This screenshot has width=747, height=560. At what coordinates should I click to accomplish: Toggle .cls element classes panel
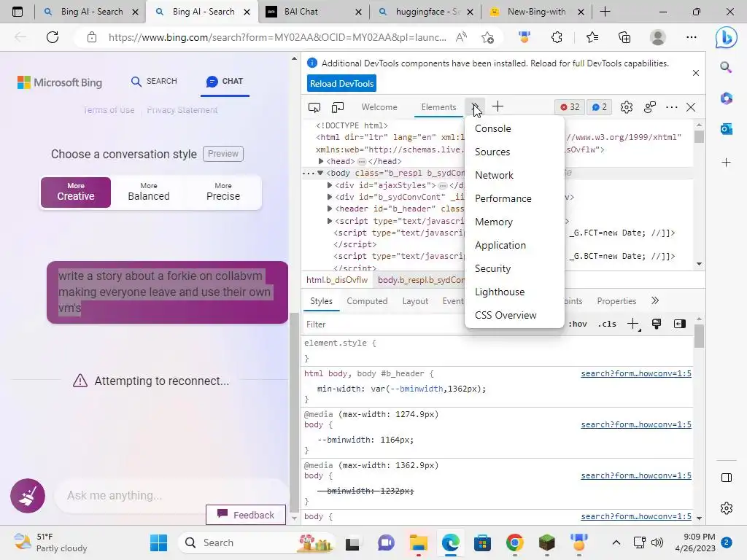coord(607,324)
